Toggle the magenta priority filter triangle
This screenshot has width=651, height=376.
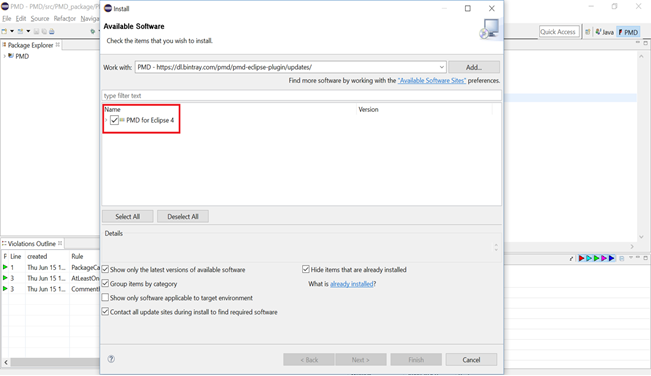click(x=604, y=258)
